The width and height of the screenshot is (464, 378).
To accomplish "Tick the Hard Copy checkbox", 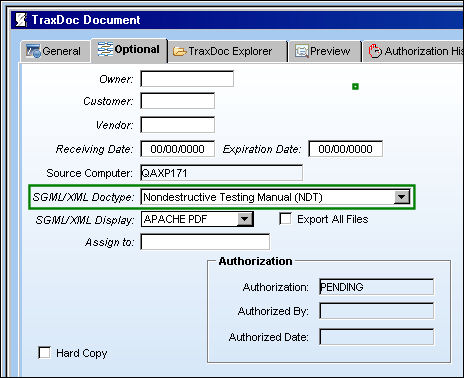I will tap(45, 353).
